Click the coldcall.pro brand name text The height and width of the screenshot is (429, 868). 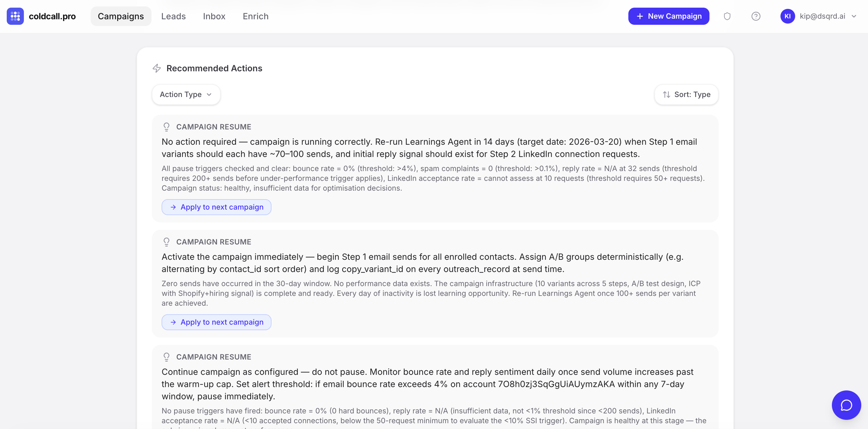(52, 16)
